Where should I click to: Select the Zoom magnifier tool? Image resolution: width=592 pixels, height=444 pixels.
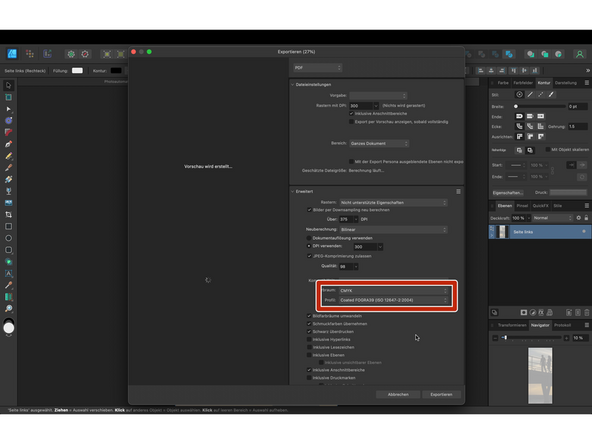[x=9, y=308]
